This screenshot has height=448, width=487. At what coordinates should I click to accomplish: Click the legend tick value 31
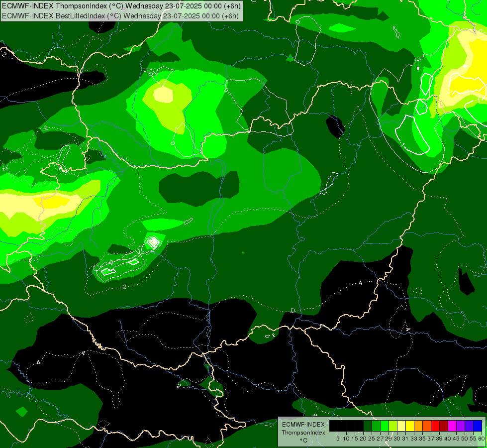coord(405,439)
